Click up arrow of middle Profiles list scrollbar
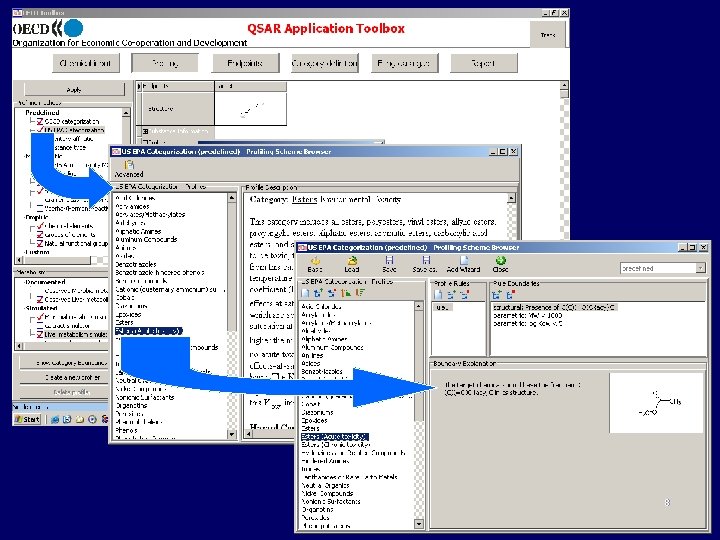720x540 pixels. click(232, 198)
